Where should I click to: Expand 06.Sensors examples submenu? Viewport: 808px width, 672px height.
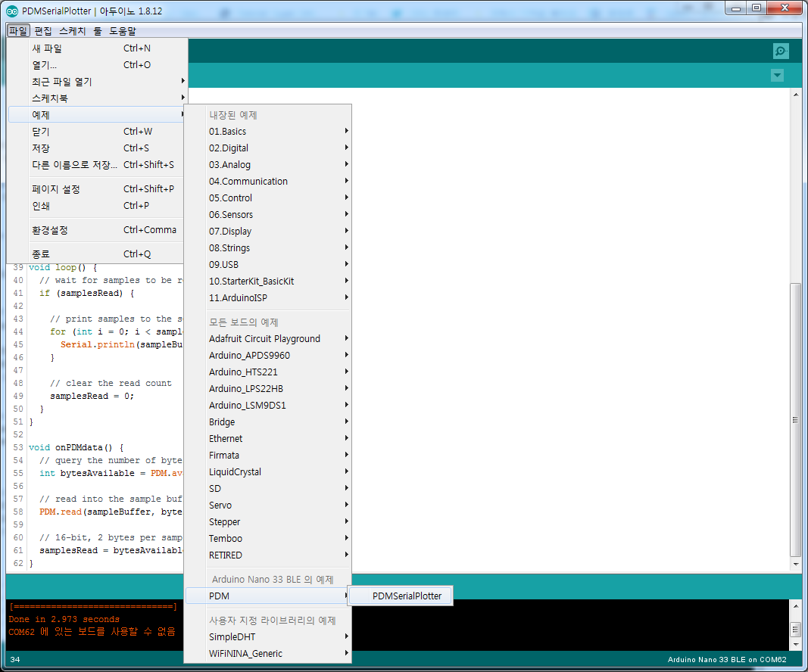click(268, 214)
